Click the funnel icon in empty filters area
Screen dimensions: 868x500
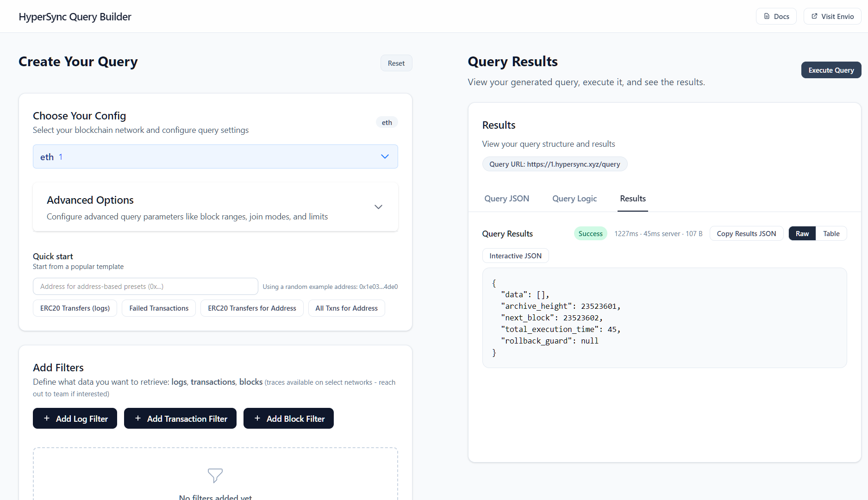click(215, 476)
